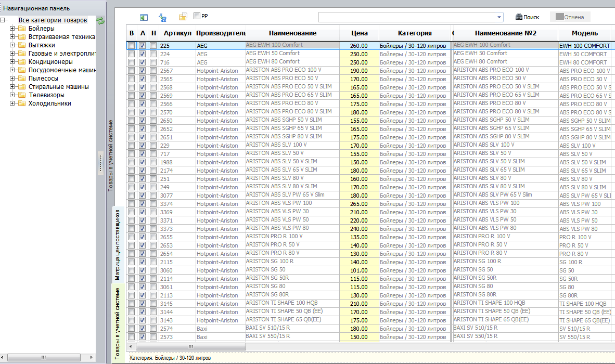
Task: Select Газовые и электроплиты tree item
Action: 61,53
